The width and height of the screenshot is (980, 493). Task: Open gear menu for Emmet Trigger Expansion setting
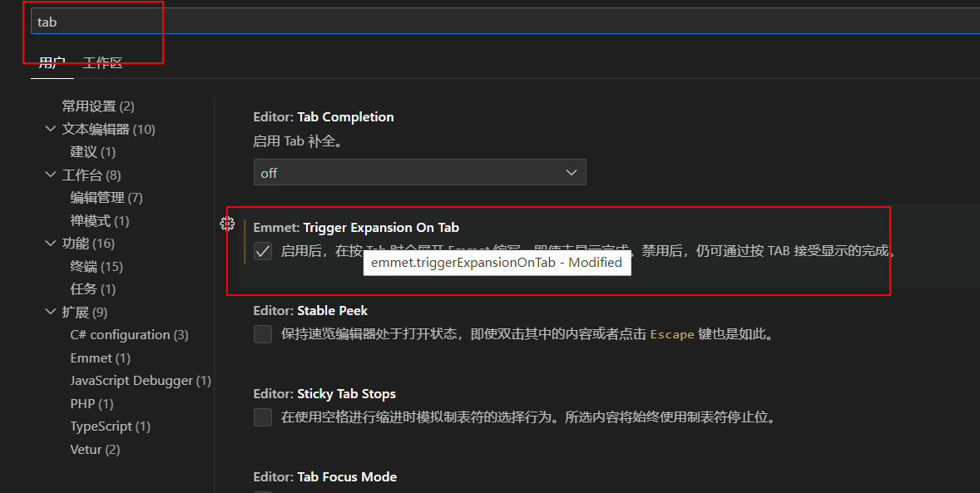click(227, 224)
